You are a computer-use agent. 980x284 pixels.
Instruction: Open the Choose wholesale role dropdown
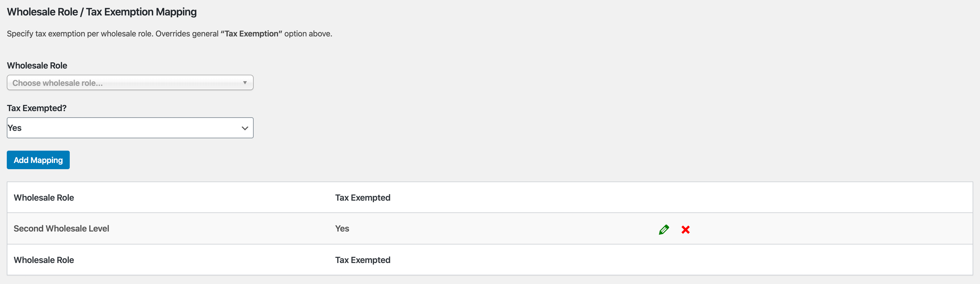pyautogui.click(x=130, y=83)
